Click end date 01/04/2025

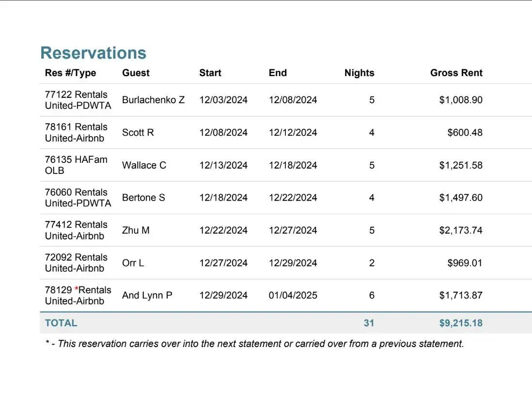pyautogui.click(x=293, y=295)
